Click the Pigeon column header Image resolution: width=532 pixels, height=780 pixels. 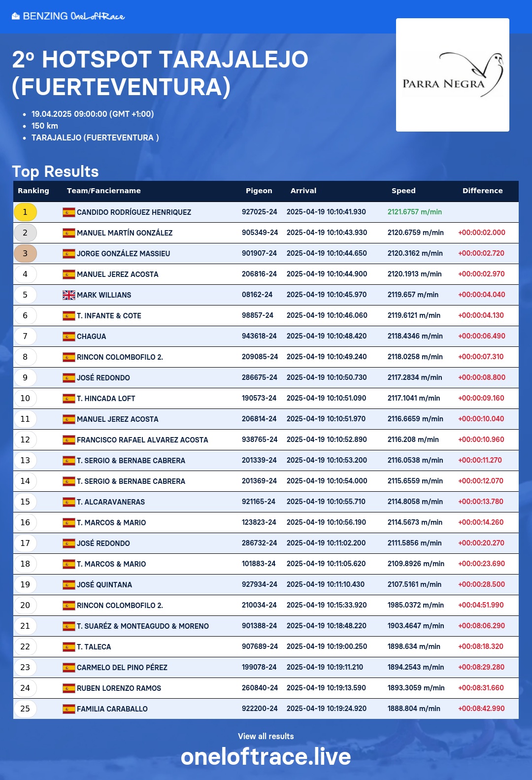(x=259, y=191)
